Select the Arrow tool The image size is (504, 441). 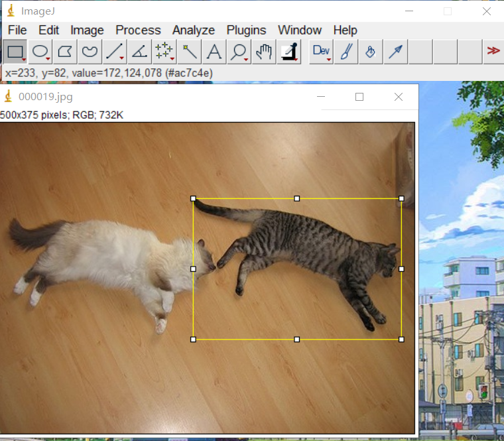point(396,52)
